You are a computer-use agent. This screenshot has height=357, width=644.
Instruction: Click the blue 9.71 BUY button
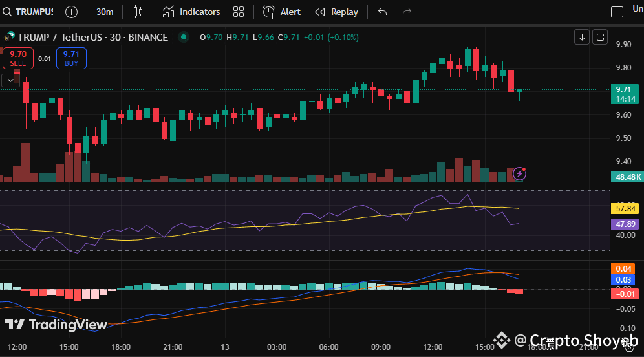click(x=71, y=58)
